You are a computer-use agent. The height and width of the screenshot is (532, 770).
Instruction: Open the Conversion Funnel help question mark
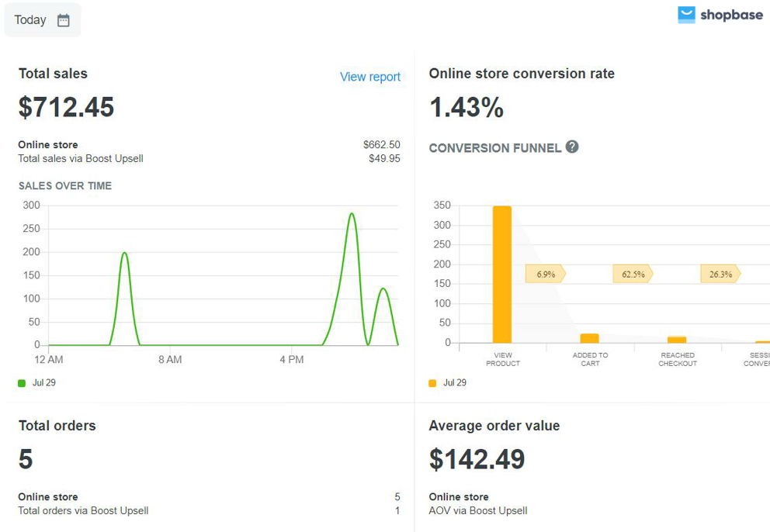572,147
